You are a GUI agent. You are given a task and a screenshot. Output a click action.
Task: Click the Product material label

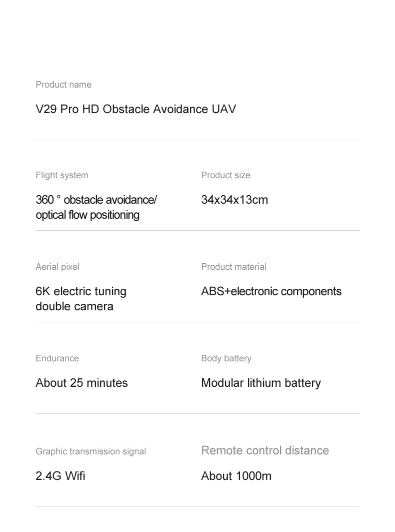click(233, 267)
